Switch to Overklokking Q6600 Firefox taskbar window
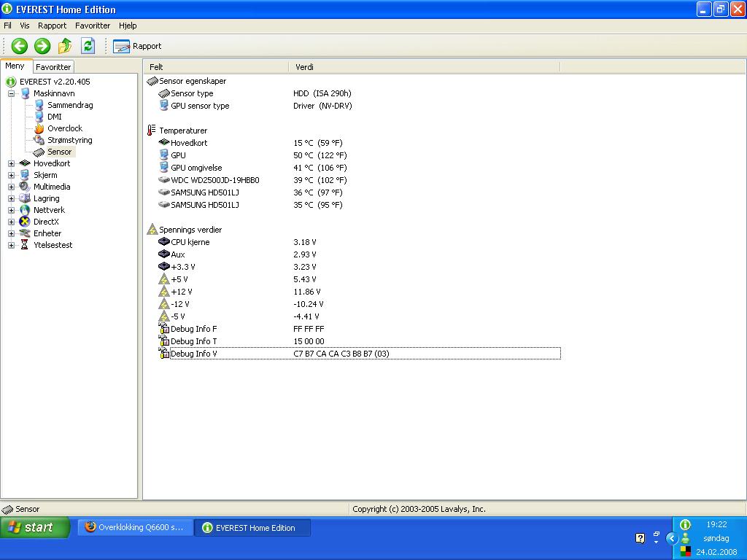 135,528
